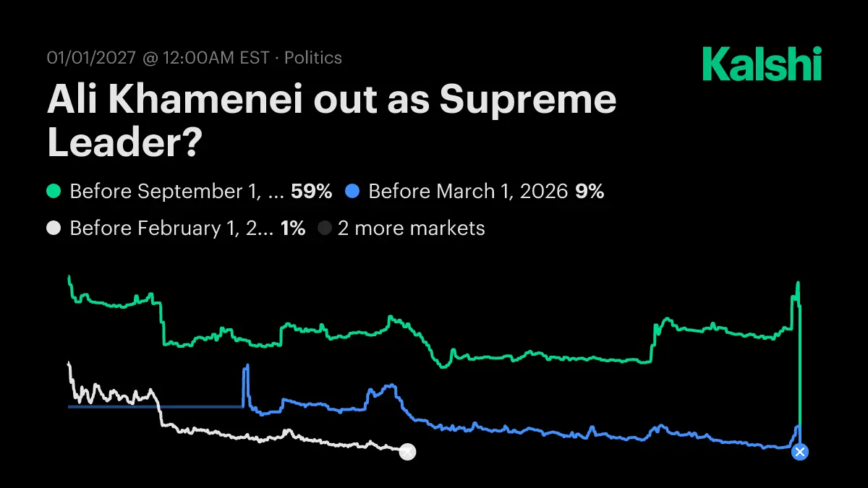Select the 'Before February 1, 2...' market label
The width and height of the screenshot is (868, 488).
click(x=171, y=228)
